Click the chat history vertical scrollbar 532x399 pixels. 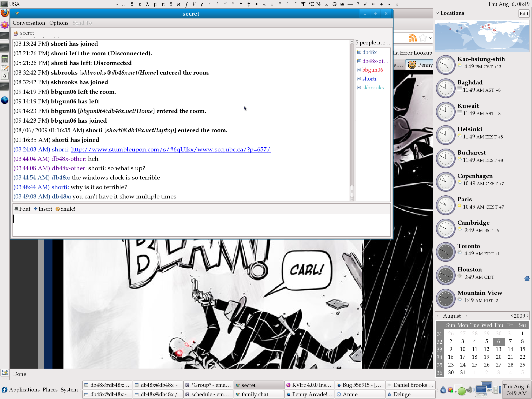click(x=352, y=120)
